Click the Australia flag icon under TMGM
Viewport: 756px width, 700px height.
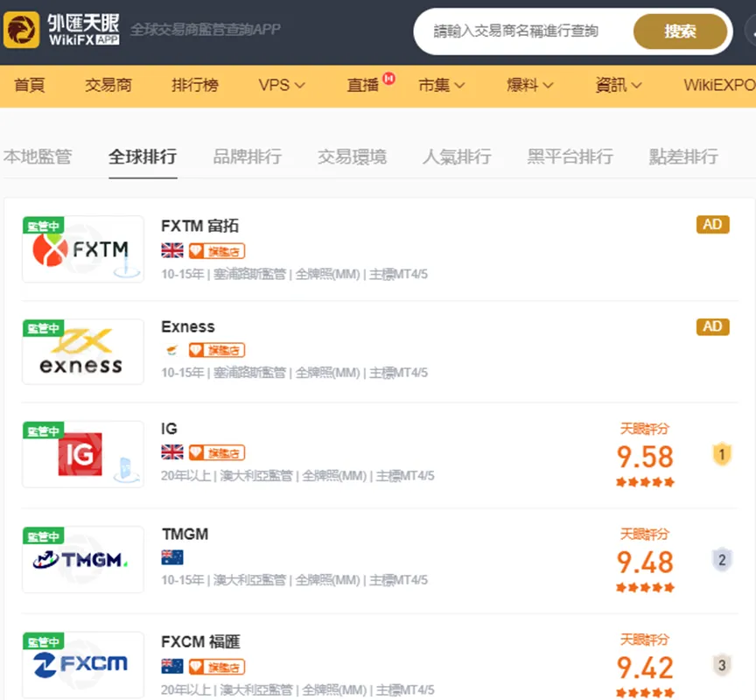tap(172, 557)
